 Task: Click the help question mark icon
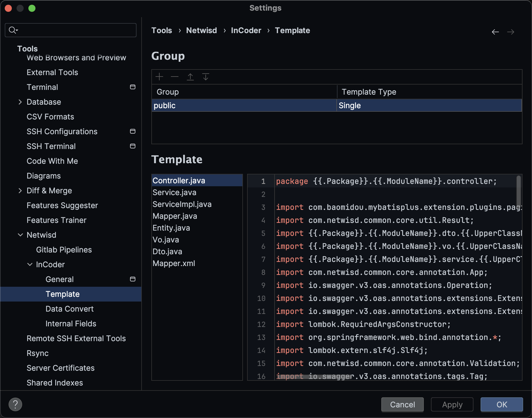click(x=15, y=404)
